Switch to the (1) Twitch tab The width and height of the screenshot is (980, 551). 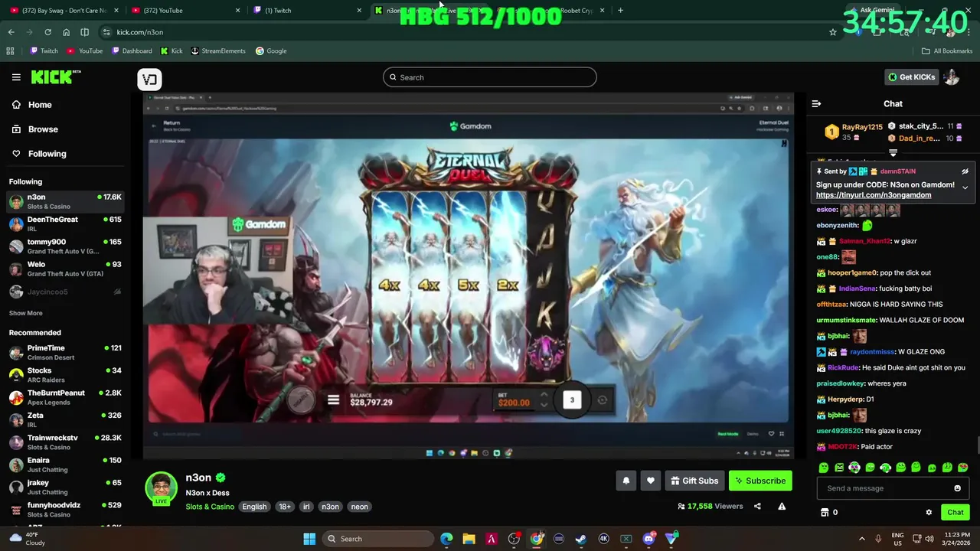(x=306, y=11)
